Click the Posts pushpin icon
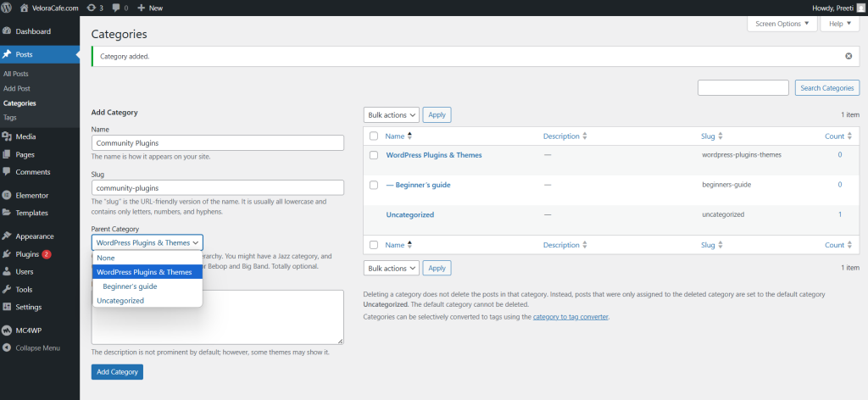The width and height of the screenshot is (868, 400). 7,55
